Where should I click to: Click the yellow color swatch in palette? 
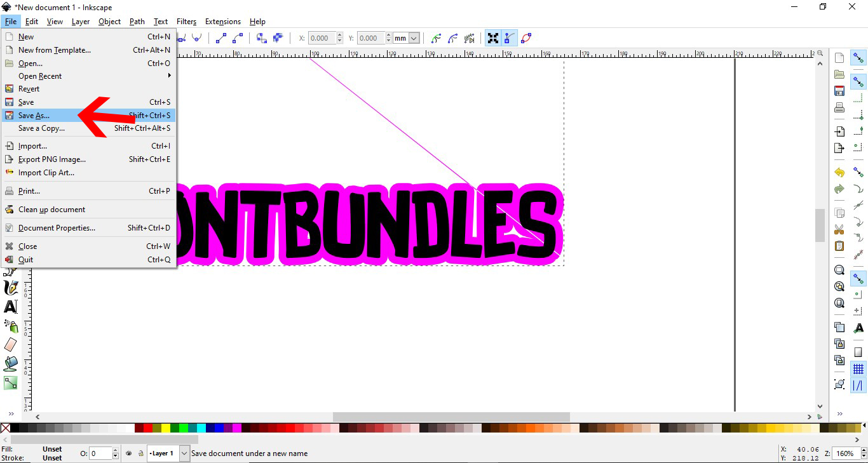166,428
